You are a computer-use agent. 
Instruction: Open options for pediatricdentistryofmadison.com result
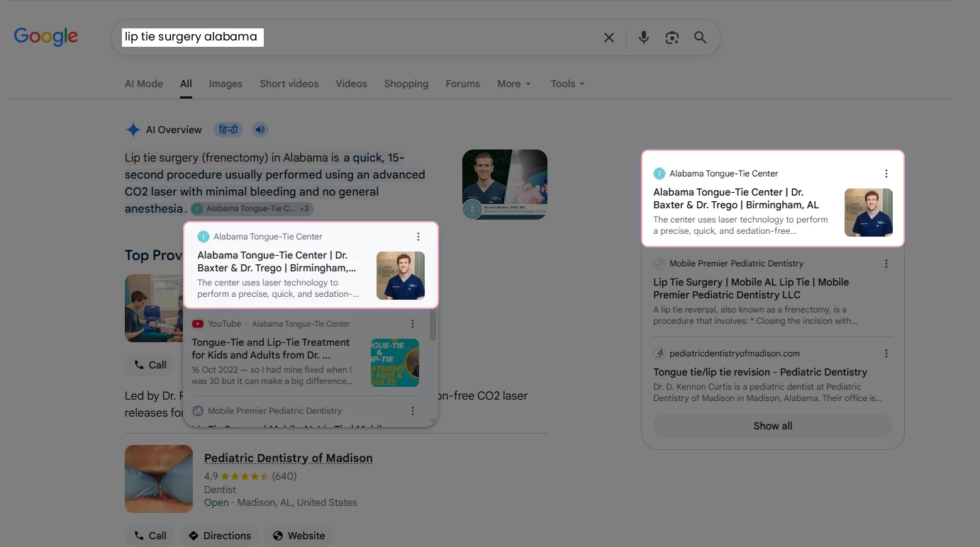886,354
